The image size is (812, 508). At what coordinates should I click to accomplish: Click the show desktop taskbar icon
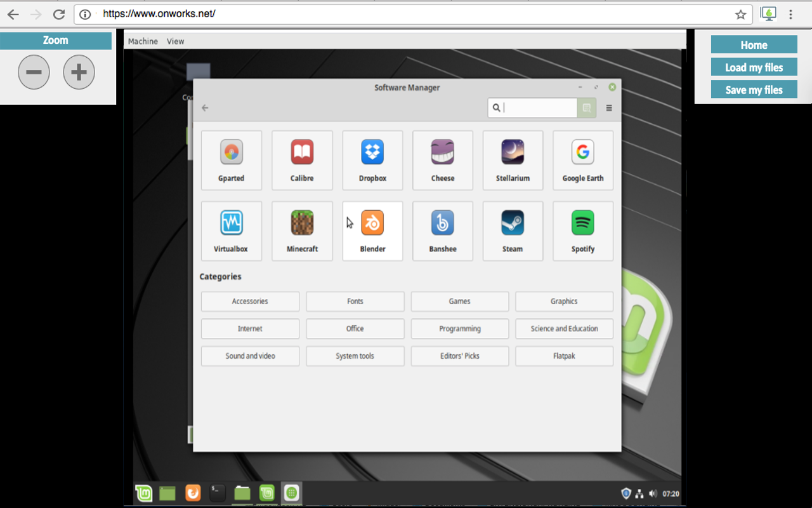(167, 493)
